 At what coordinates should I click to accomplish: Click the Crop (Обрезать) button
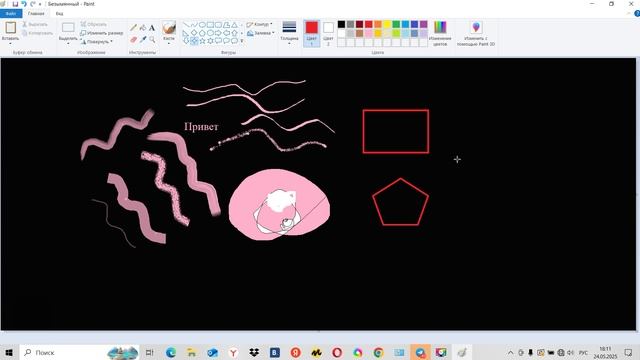point(94,24)
